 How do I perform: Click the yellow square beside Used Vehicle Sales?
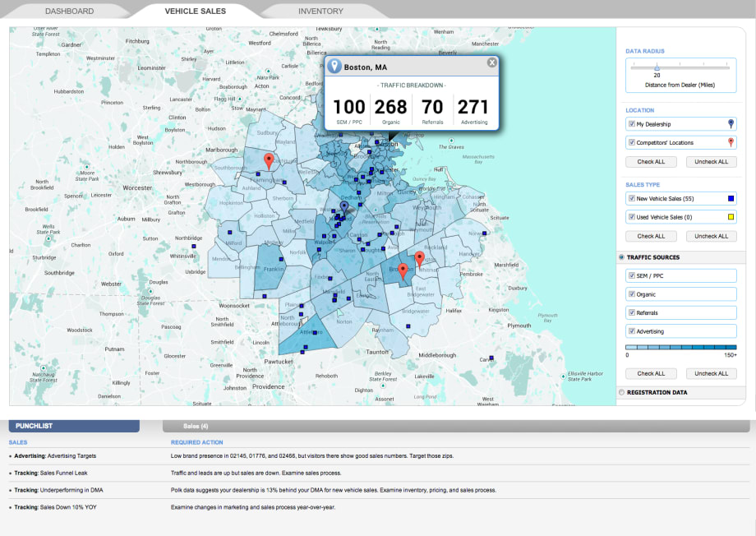tap(731, 217)
